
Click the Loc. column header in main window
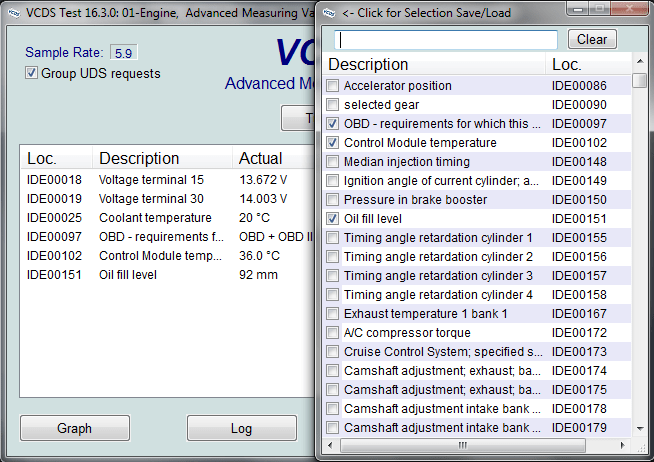pyautogui.click(x=56, y=158)
